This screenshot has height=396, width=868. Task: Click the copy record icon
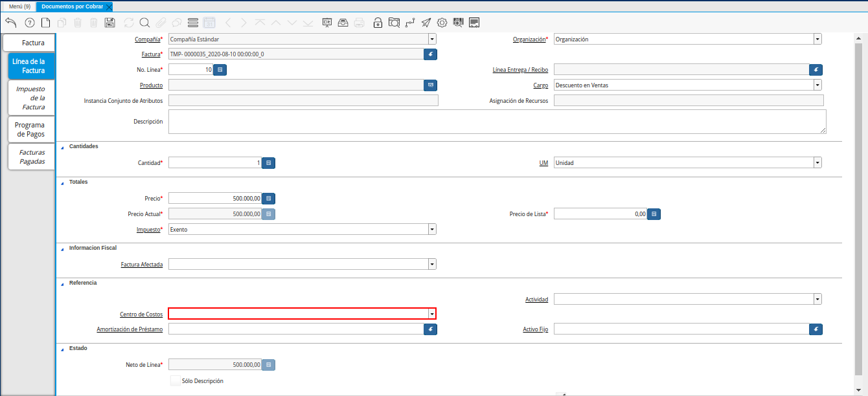pos(62,23)
